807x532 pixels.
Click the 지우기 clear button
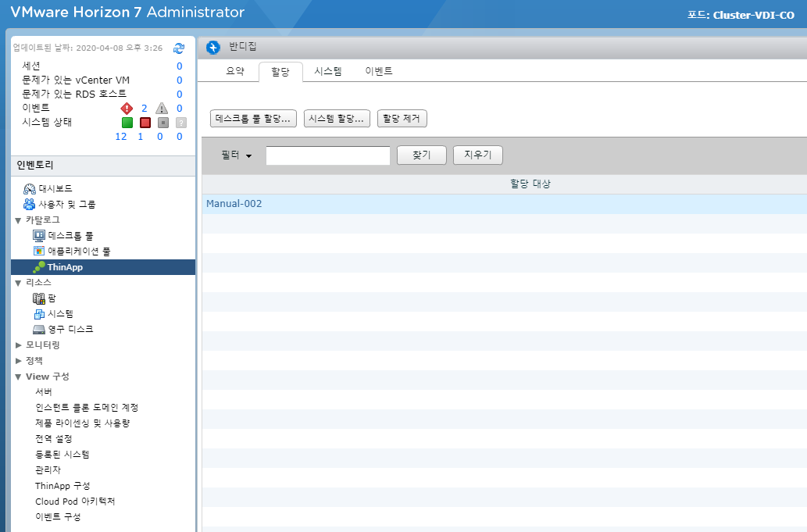(x=477, y=155)
